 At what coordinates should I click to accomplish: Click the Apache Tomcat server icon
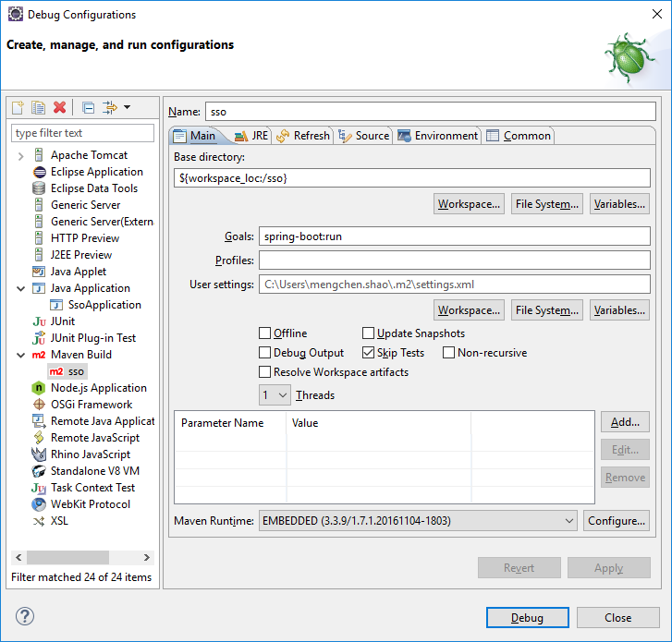point(39,155)
